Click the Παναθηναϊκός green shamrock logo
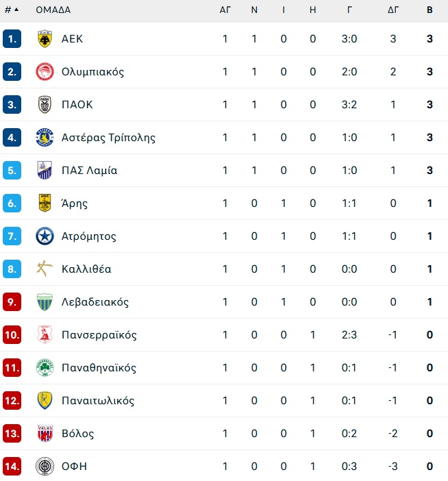The width and height of the screenshot is (448, 481). pyautogui.click(x=45, y=367)
